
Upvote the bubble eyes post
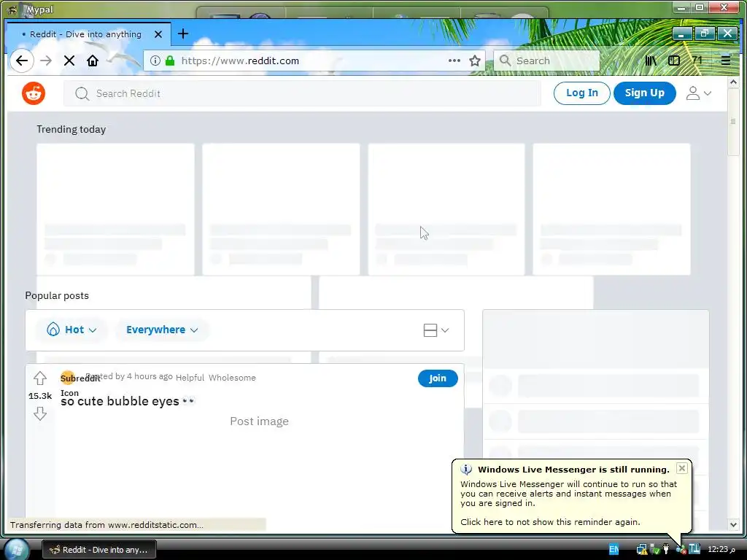pos(40,378)
